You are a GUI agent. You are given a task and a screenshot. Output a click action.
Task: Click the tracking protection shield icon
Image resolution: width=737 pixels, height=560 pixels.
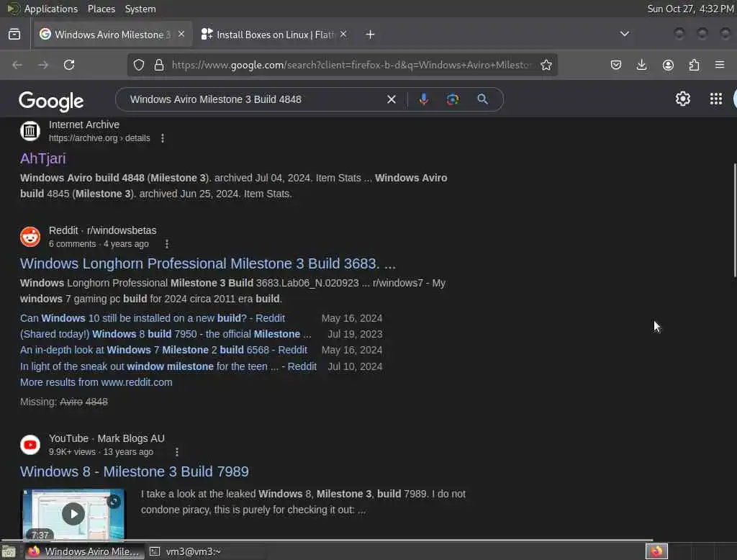pyautogui.click(x=139, y=65)
